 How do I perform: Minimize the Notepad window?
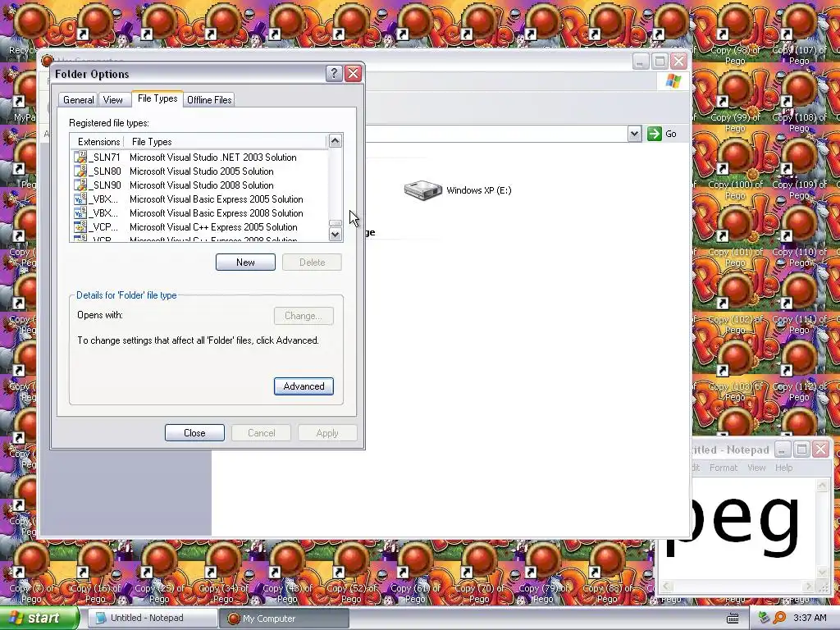(782, 449)
